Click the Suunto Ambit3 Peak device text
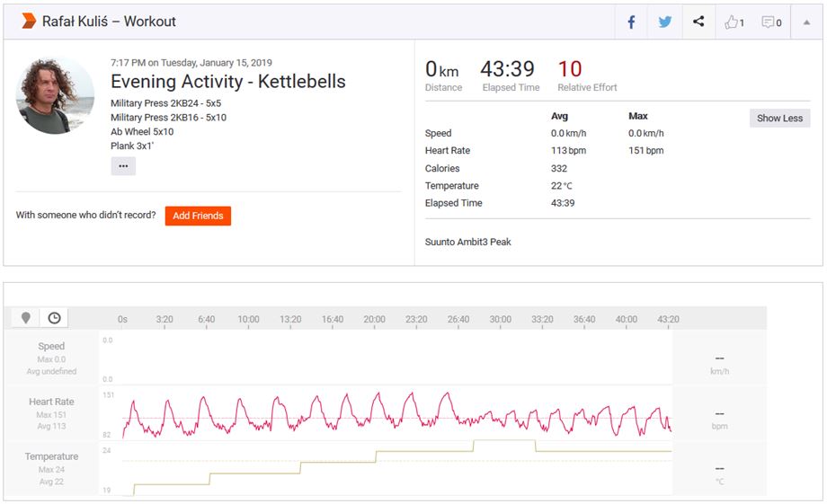 467,242
